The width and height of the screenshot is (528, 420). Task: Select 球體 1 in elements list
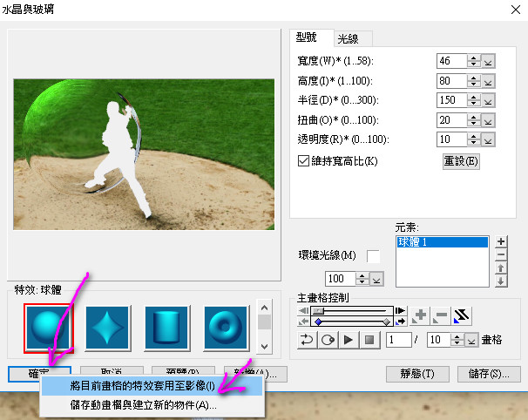tap(443, 242)
